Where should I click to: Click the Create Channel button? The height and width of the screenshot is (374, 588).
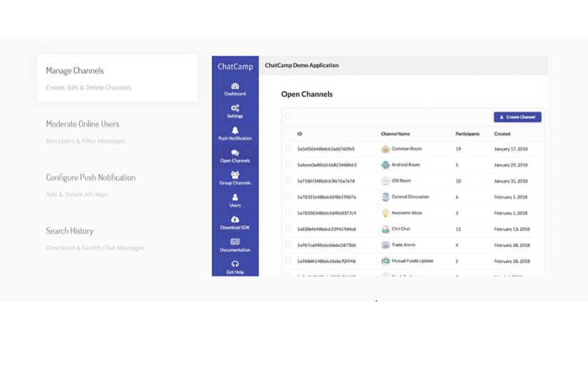click(517, 117)
